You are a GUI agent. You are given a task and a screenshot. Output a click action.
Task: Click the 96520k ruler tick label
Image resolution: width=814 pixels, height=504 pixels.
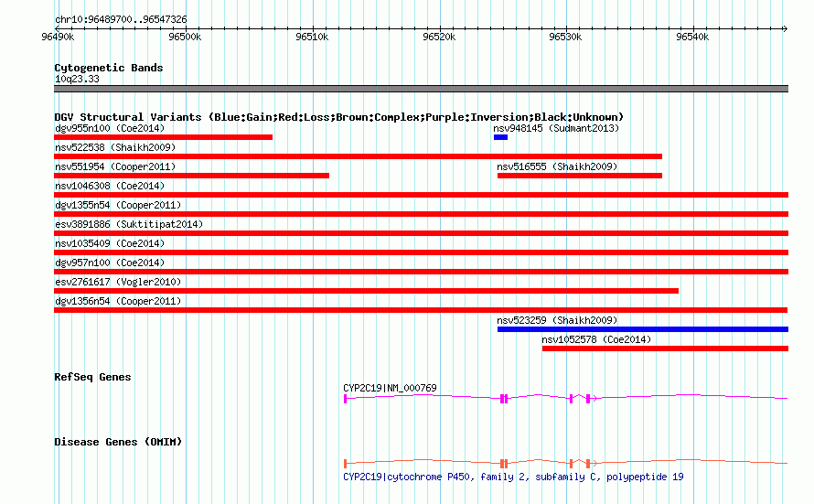439,37
